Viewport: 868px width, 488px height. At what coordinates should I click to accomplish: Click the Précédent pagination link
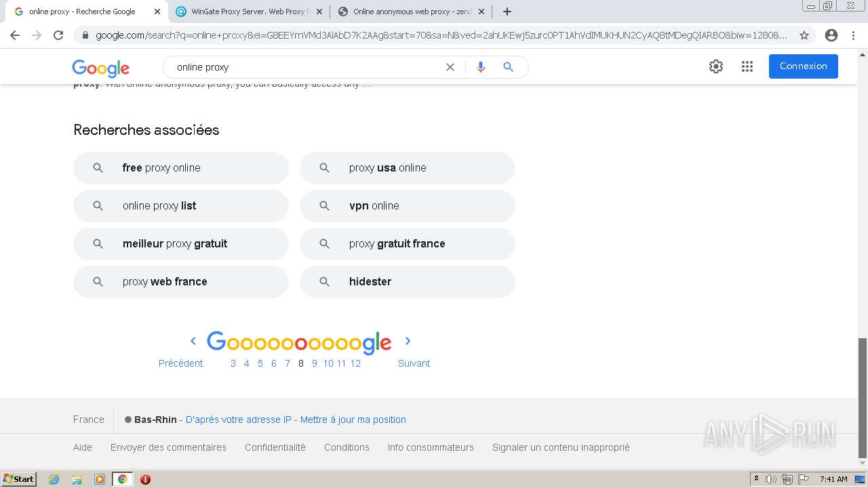click(180, 363)
